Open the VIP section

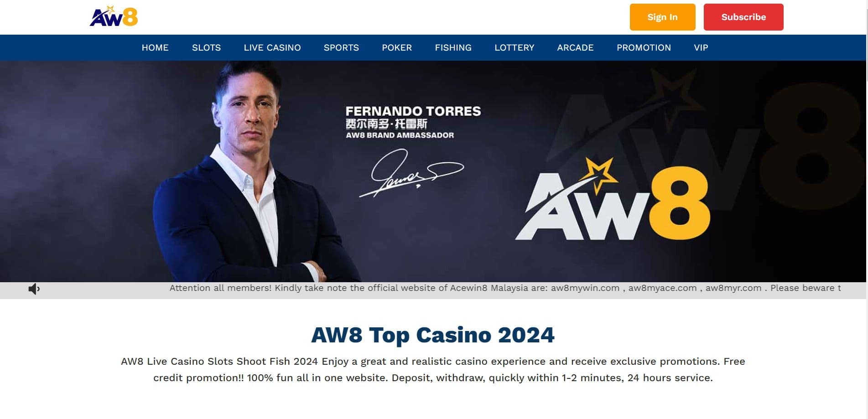(x=701, y=47)
